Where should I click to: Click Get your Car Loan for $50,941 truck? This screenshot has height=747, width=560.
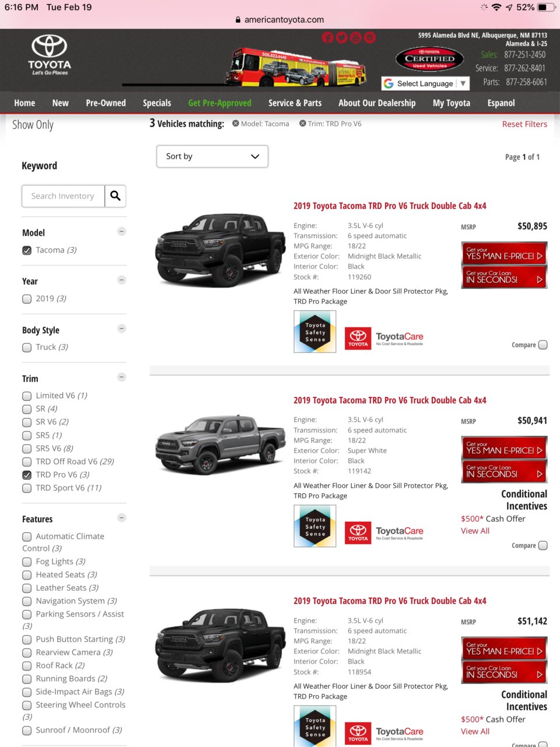[504, 472]
